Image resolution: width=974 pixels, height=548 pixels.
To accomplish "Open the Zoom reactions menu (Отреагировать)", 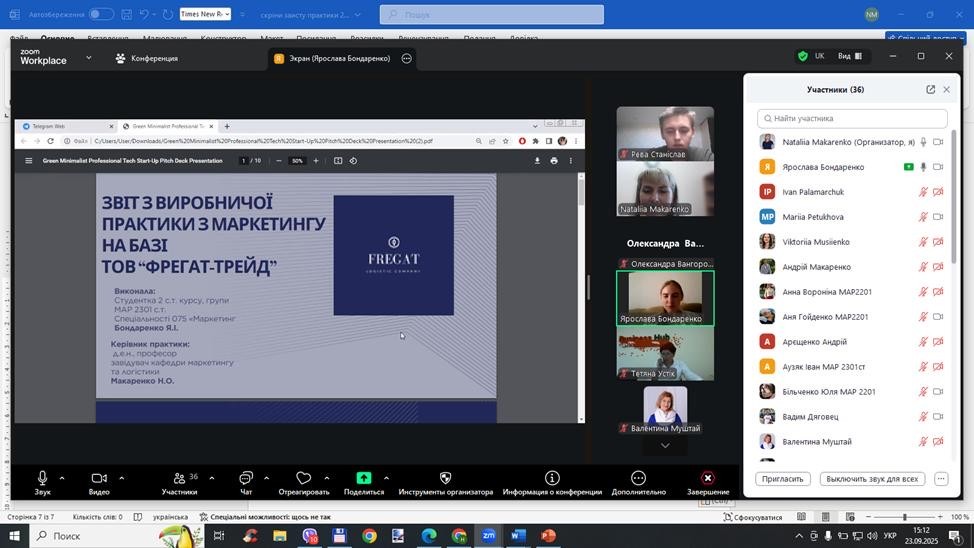I will pos(304,478).
